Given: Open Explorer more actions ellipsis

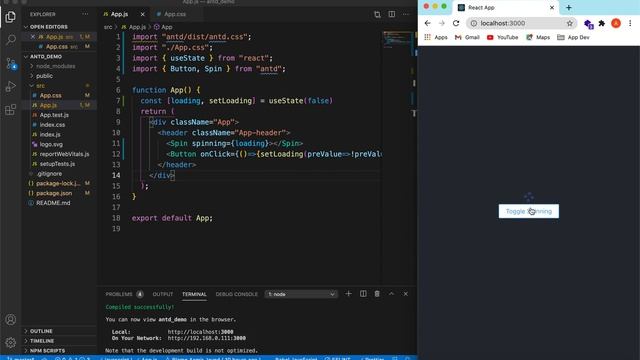Looking at the screenshot, I should click(85, 14).
